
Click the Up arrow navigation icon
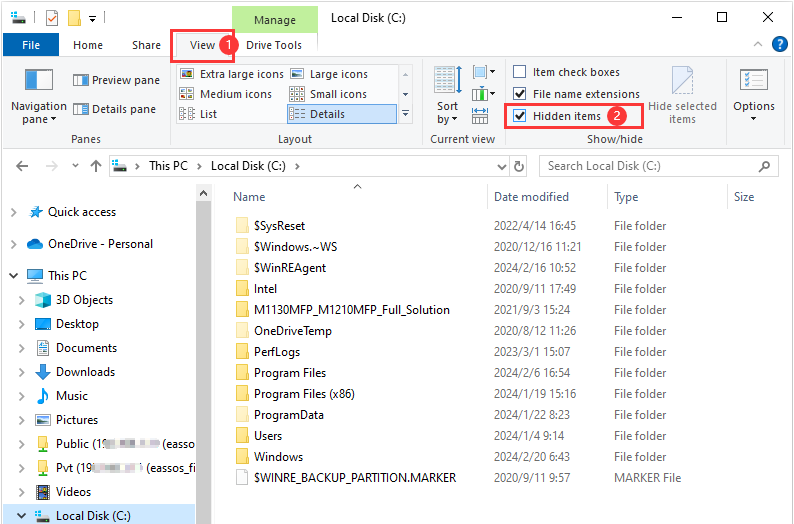95,166
